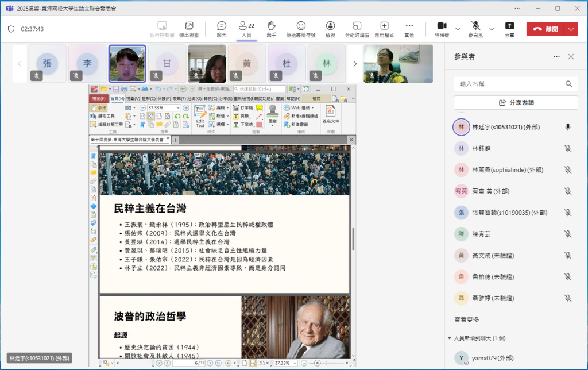
Task: Select the Highlight (突顯) tool
Action: point(241,116)
